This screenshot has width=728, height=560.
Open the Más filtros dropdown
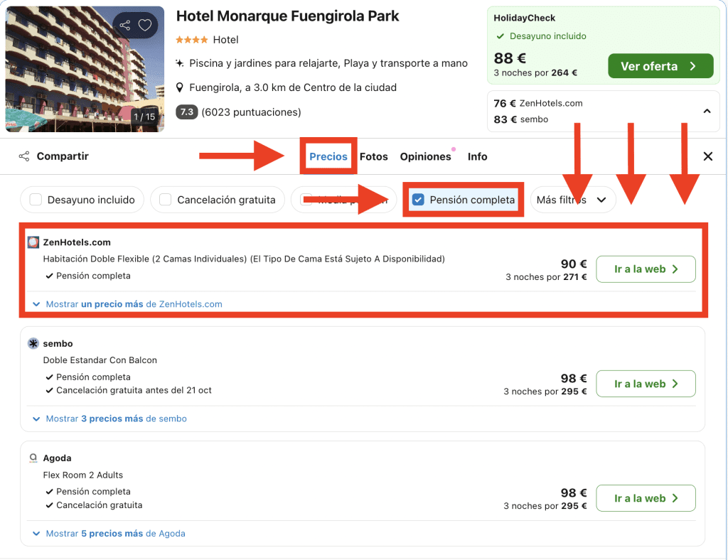pos(572,200)
